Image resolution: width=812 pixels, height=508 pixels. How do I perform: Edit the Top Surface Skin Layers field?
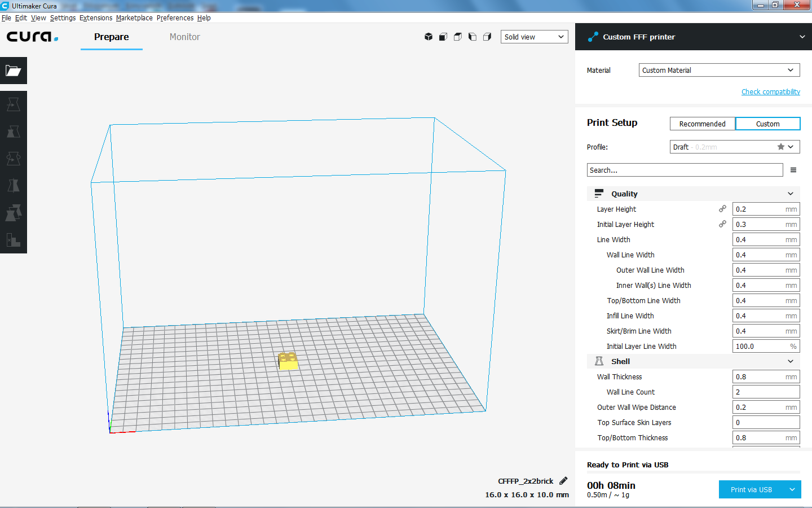point(766,422)
